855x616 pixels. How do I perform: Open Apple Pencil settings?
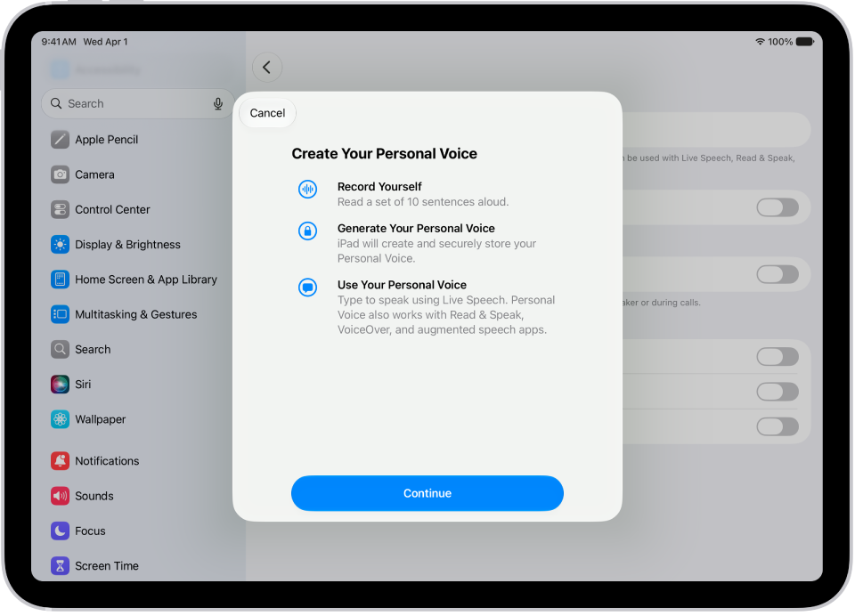(x=136, y=140)
